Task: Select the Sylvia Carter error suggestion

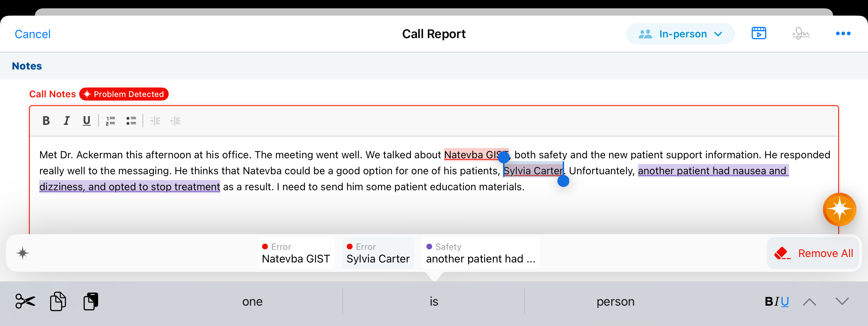Action: pyautogui.click(x=378, y=253)
